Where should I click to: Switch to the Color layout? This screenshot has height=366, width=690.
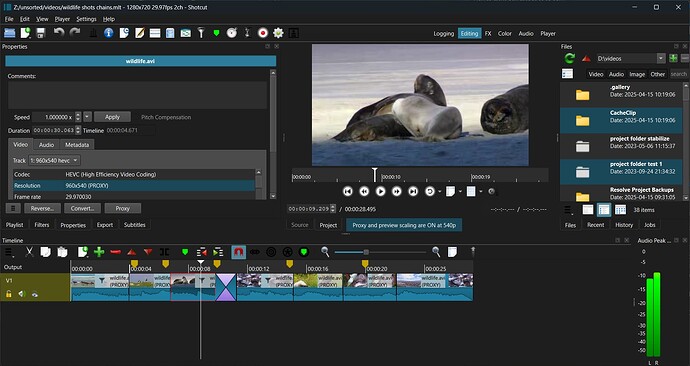pos(505,33)
